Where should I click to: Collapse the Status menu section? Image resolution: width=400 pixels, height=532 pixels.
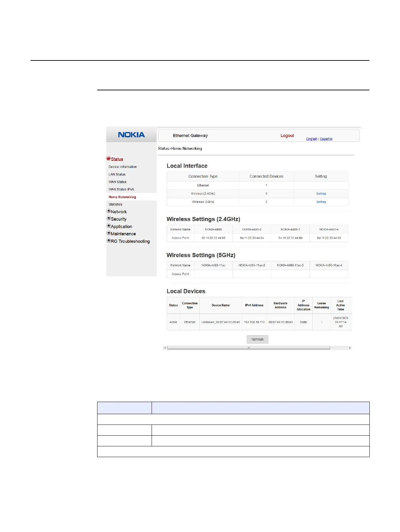(109, 158)
